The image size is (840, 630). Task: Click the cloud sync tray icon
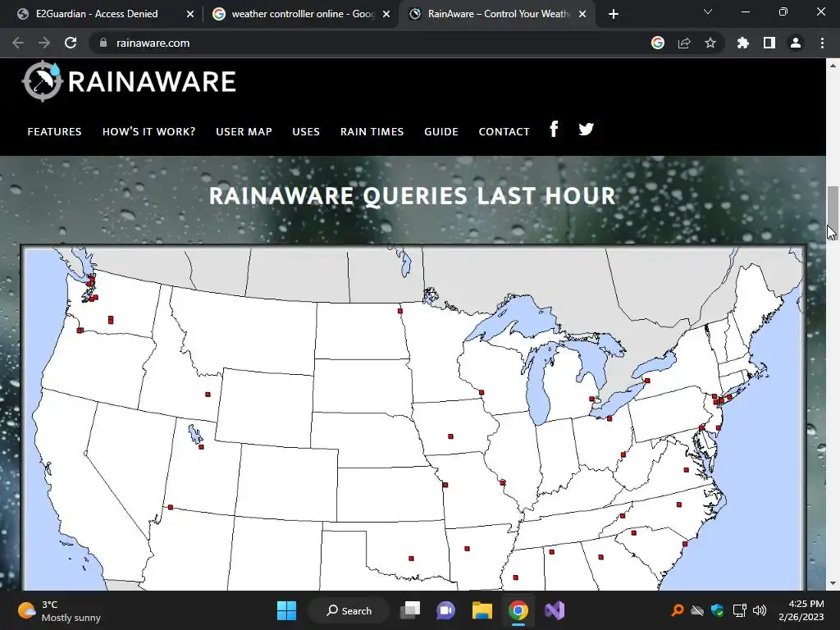coord(697,610)
